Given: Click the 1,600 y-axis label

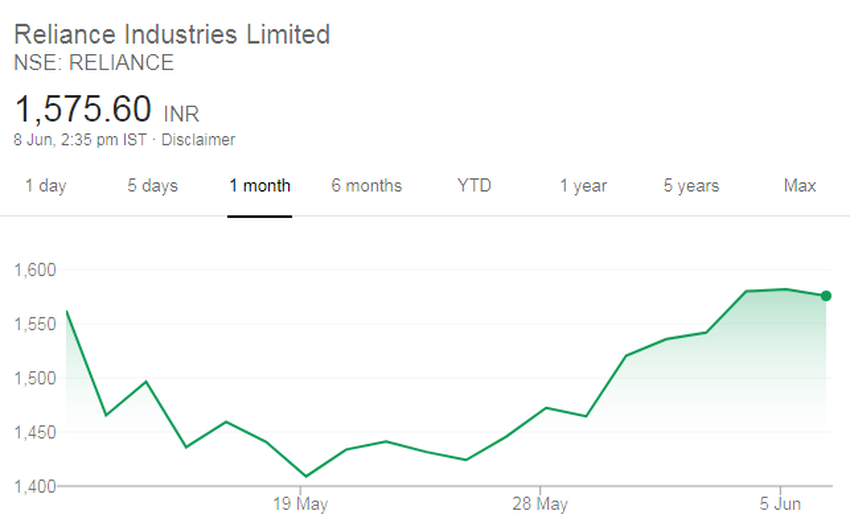Looking at the screenshot, I should pos(35,270).
